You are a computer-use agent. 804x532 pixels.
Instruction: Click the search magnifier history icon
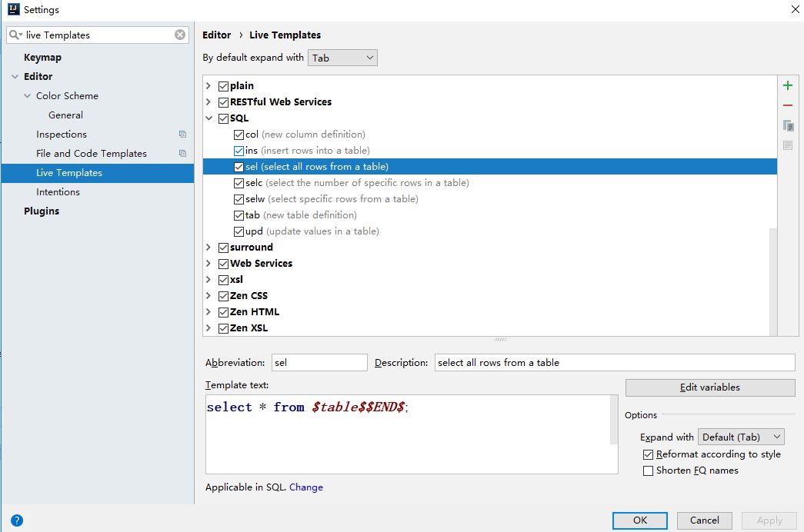point(15,35)
